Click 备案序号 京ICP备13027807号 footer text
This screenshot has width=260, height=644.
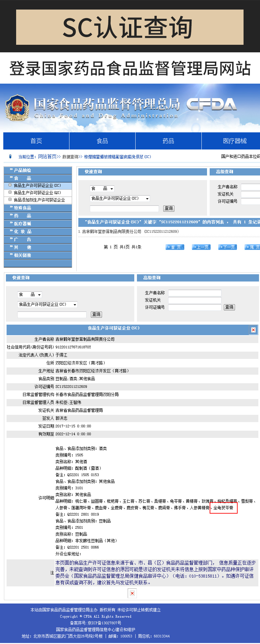(x=95, y=623)
